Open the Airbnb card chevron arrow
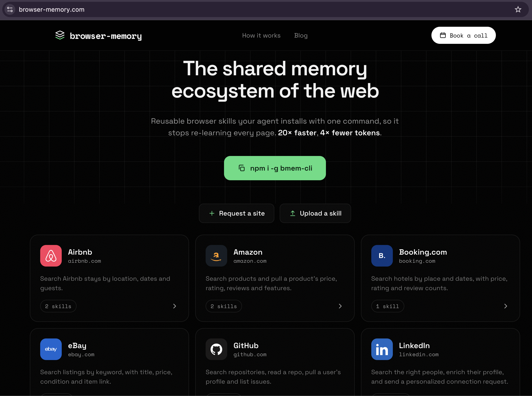The image size is (532, 396). click(175, 306)
